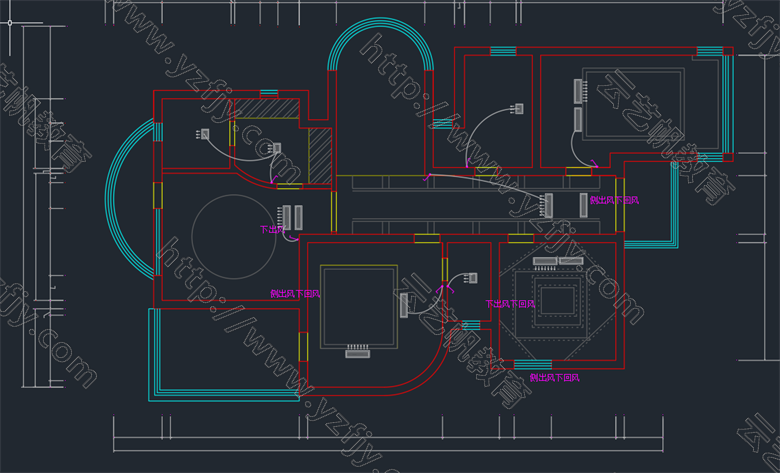The height and width of the screenshot is (473, 780).
Task: Select the vertical hatched rectangle block
Action: pos(321,156)
